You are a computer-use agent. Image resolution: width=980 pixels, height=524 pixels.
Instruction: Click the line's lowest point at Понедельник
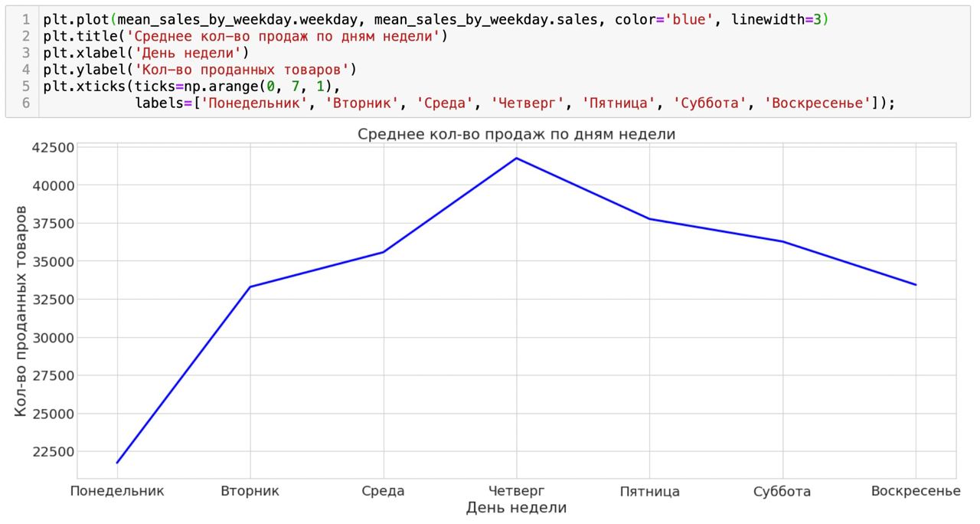[x=117, y=463]
